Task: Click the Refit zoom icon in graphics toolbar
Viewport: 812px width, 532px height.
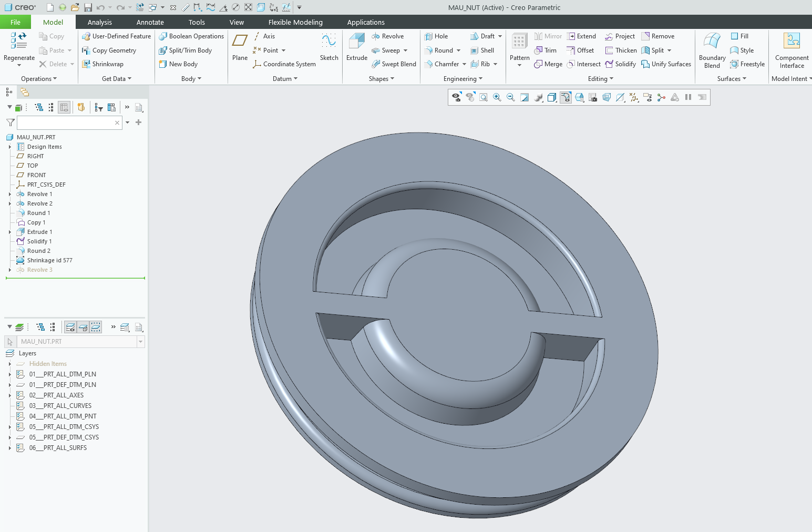Action: pos(483,97)
